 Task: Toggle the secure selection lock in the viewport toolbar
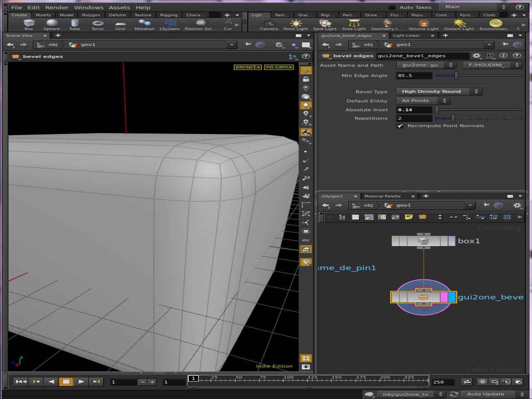306,78
